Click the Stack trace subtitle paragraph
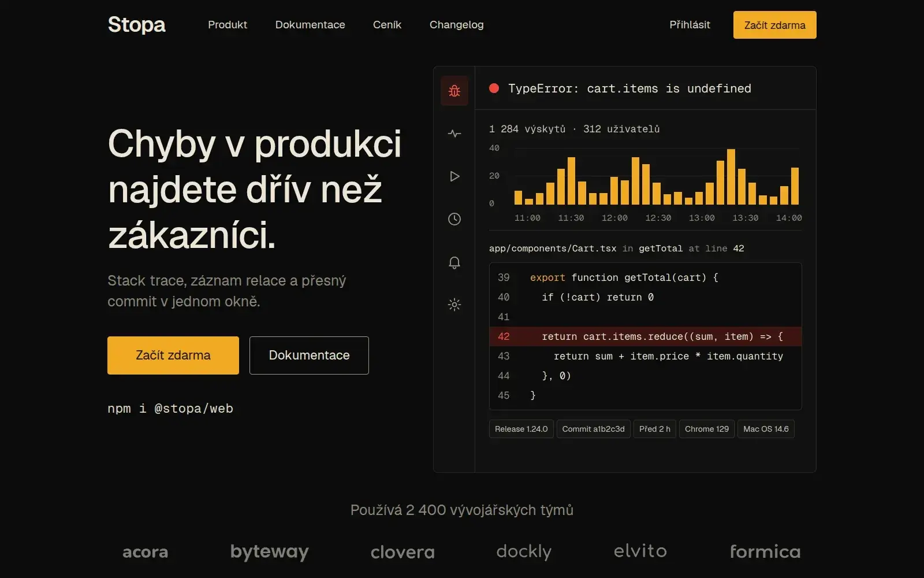This screenshot has height=578, width=924. click(227, 291)
